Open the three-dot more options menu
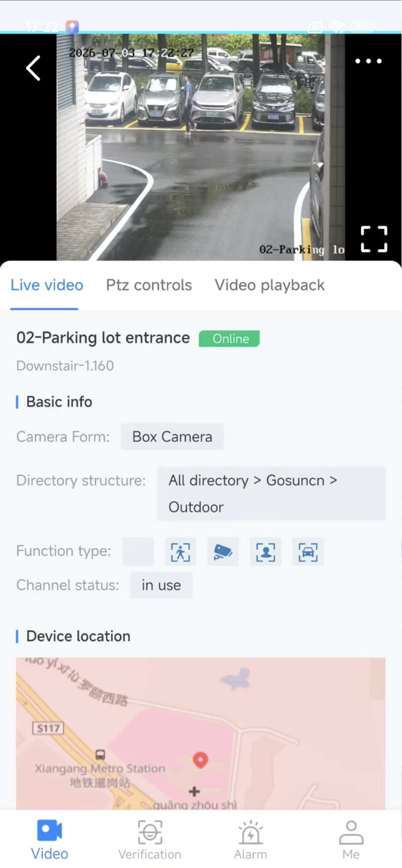Viewport: 402px width, 868px height. point(369,61)
